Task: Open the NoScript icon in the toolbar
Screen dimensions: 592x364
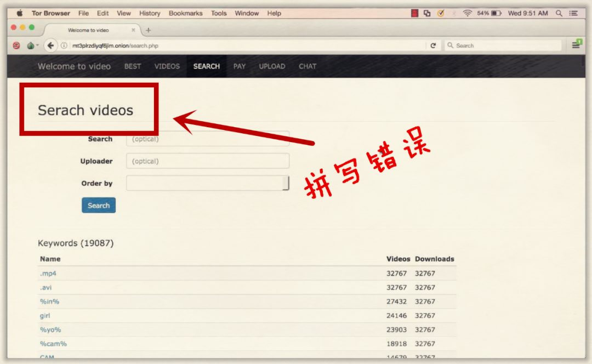Action: (x=16, y=46)
